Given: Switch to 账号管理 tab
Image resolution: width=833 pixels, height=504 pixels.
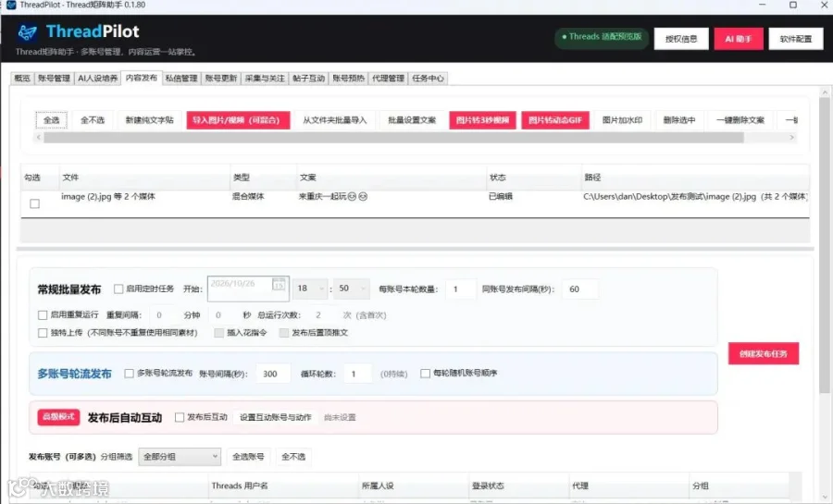Looking at the screenshot, I should 54,78.
